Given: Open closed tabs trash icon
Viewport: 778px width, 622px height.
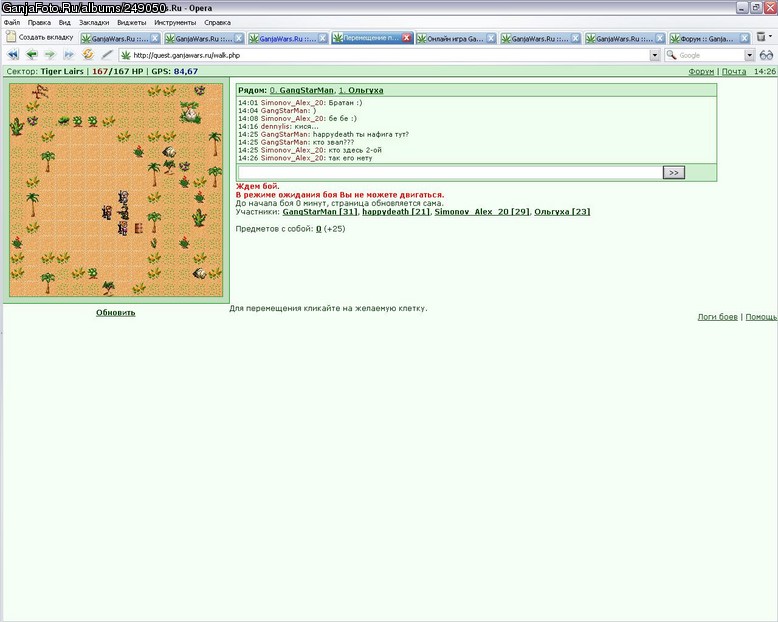Looking at the screenshot, I should point(761,37).
